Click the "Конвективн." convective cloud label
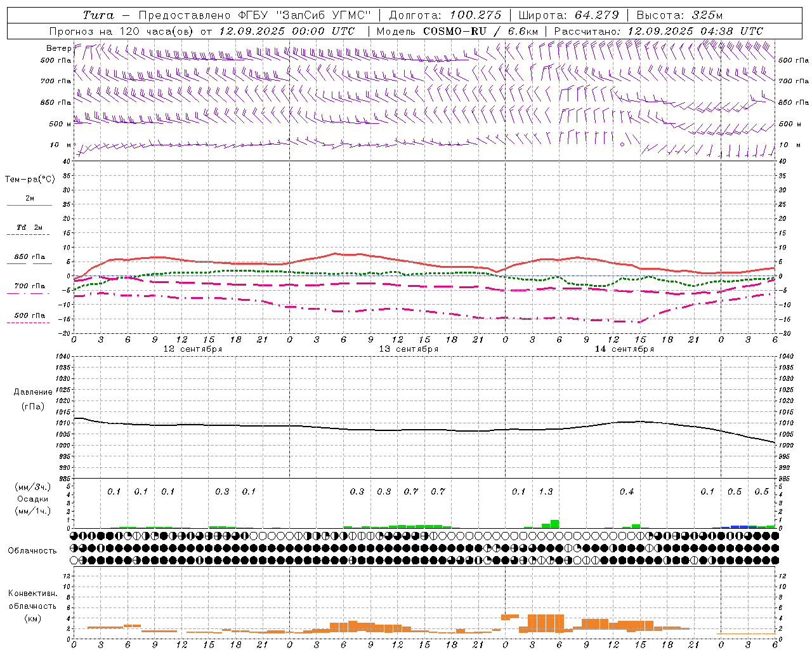The height and width of the screenshot is (650, 812). (32, 594)
